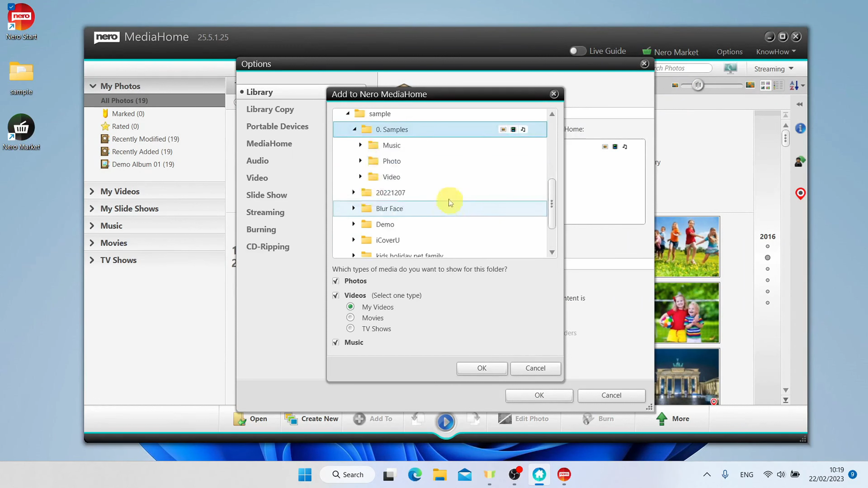Expand the iCoverU folder
The image size is (868, 488).
tap(354, 240)
